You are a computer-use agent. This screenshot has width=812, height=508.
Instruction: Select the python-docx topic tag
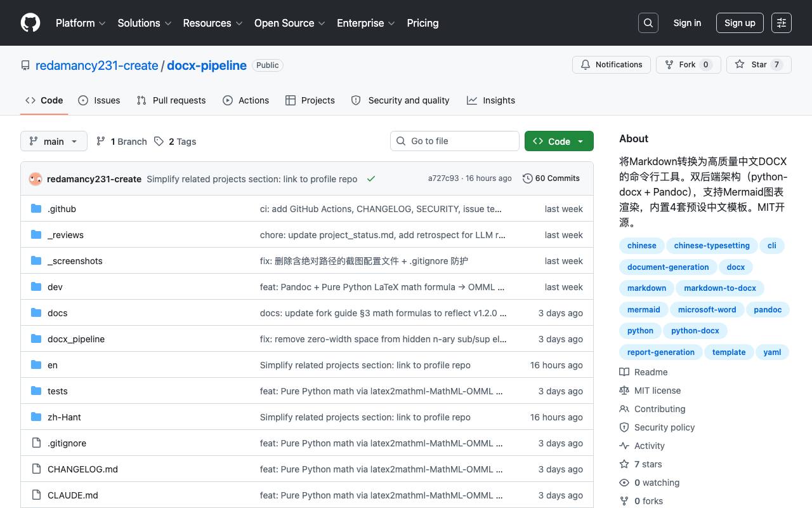pos(695,331)
